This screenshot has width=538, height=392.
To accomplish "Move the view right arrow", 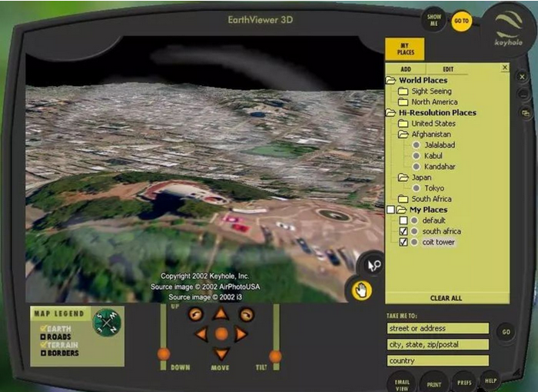I will click(x=241, y=334).
